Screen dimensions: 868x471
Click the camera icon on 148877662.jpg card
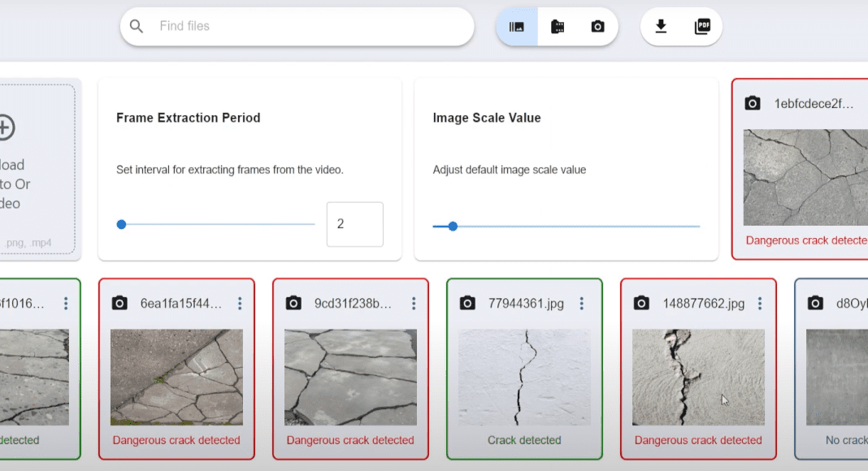click(x=641, y=304)
